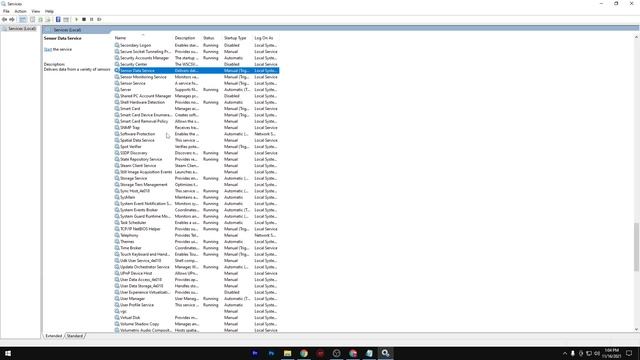This screenshot has width=640, height=360.
Task: Open Properties from the toolbar icon
Action: tap(33, 19)
